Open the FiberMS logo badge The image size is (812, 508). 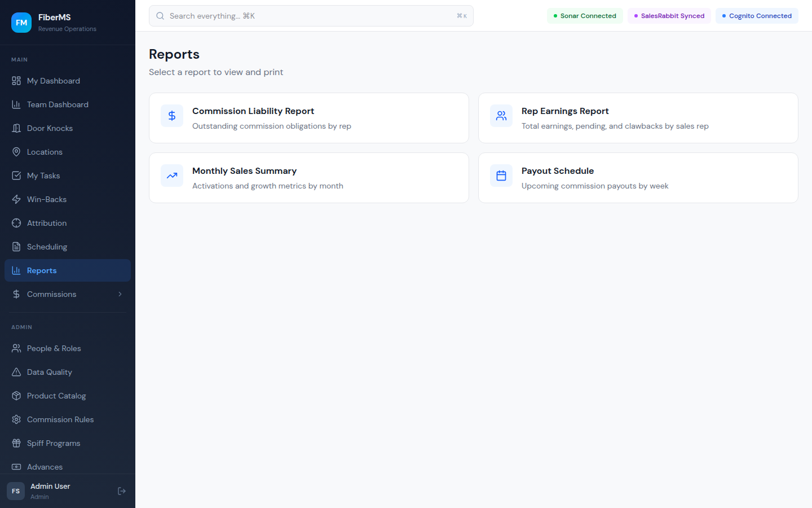(x=21, y=23)
